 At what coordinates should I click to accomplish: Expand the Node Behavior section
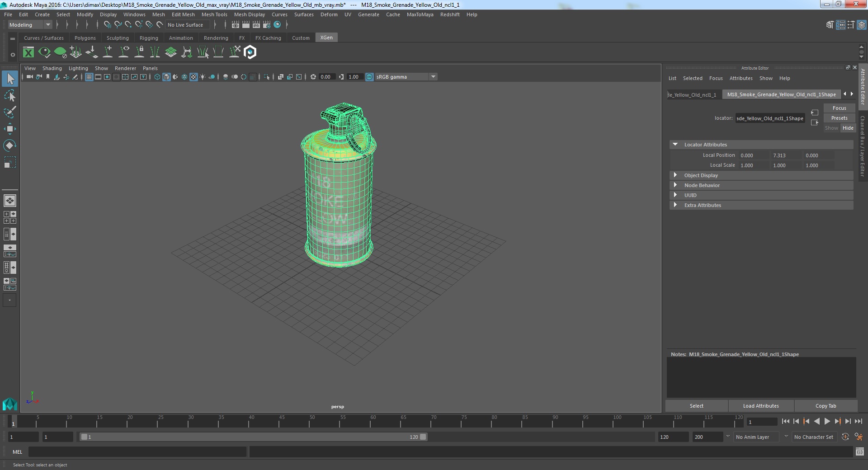click(x=675, y=185)
